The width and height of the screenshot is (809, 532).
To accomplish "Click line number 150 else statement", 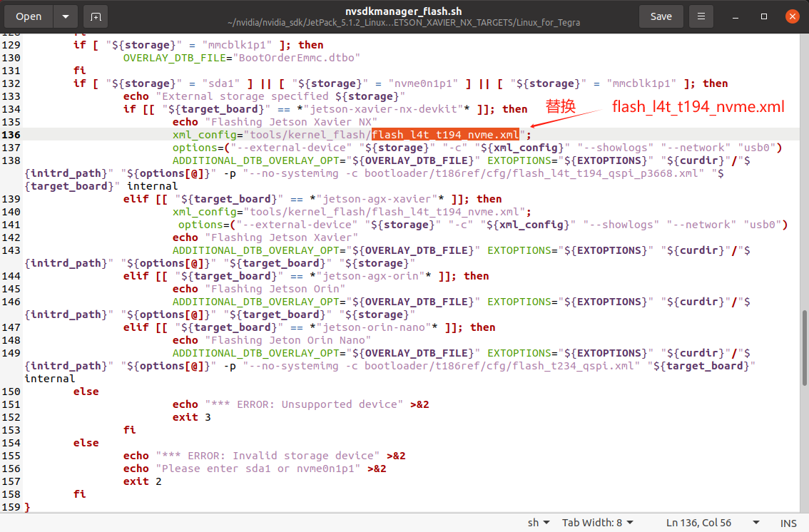I will (x=86, y=392).
